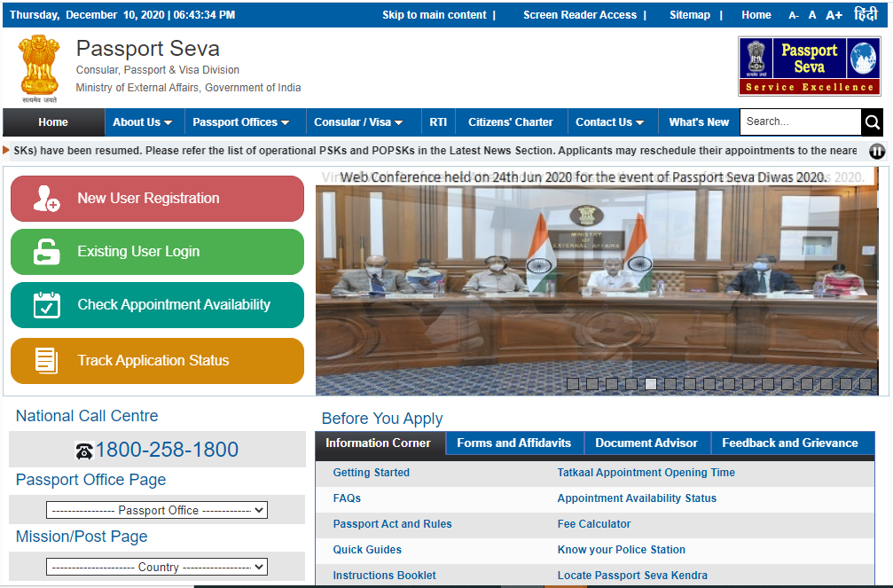This screenshot has height=588, width=893.
Task: Click the Before You Apply heading
Action: point(382,419)
